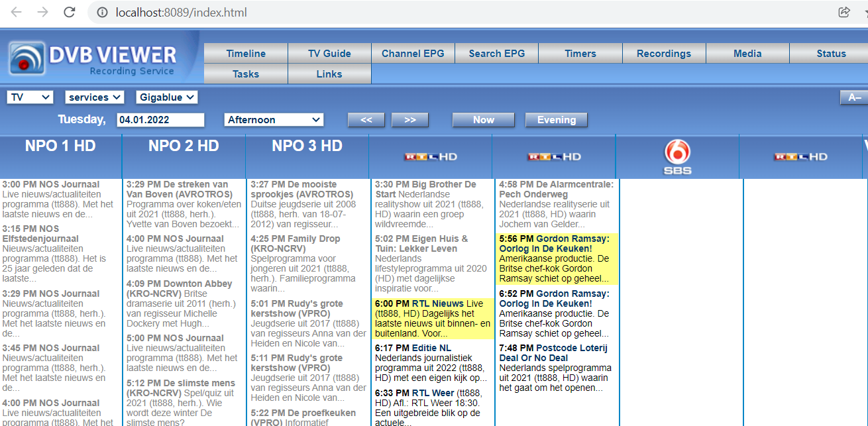This screenshot has height=426, width=868.
Task: Reload the page with the refresh icon
Action: click(x=69, y=12)
